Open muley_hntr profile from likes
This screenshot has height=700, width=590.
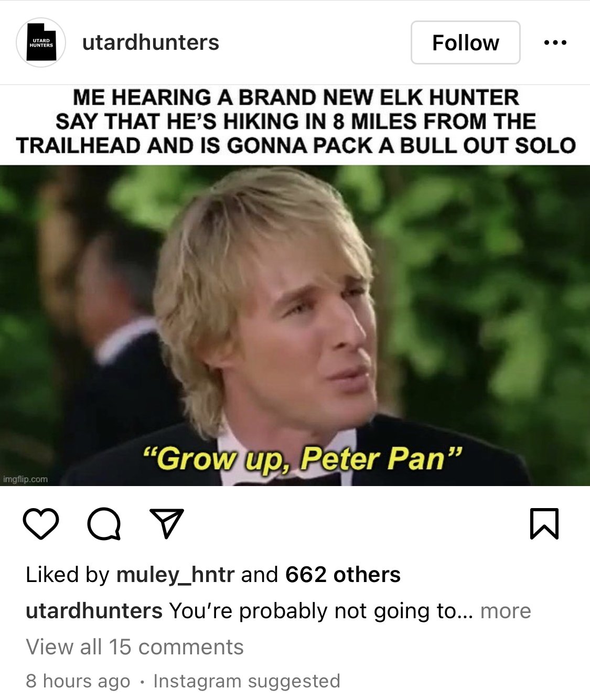click(175, 575)
